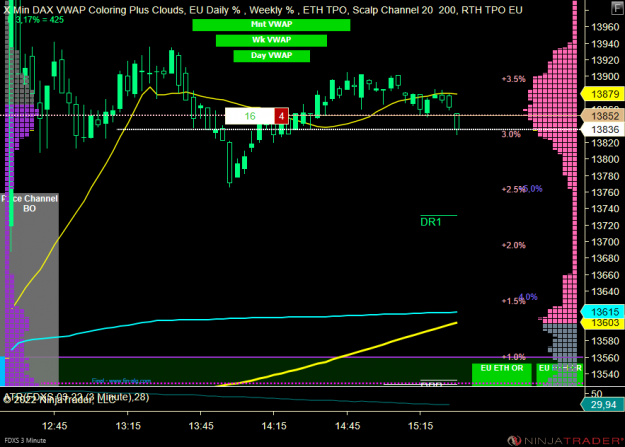
Task: Click the 3.0% level label
Action: tap(511, 134)
